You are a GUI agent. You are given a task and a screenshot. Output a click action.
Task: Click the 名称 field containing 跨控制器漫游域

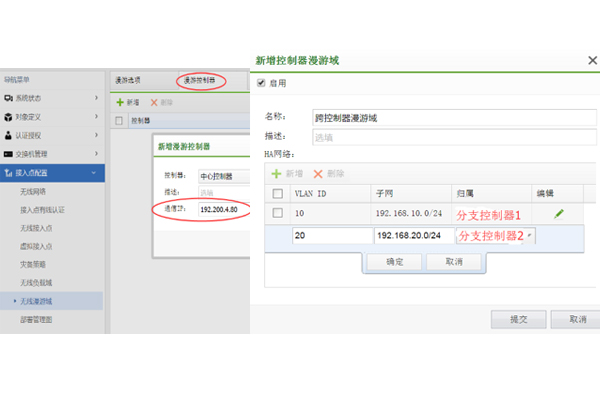click(x=450, y=117)
